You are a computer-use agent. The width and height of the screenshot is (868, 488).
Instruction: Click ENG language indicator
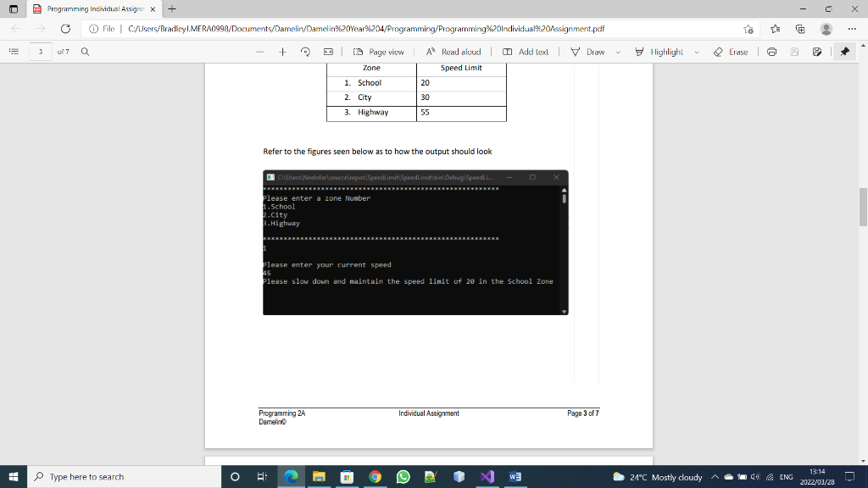tap(786, 477)
